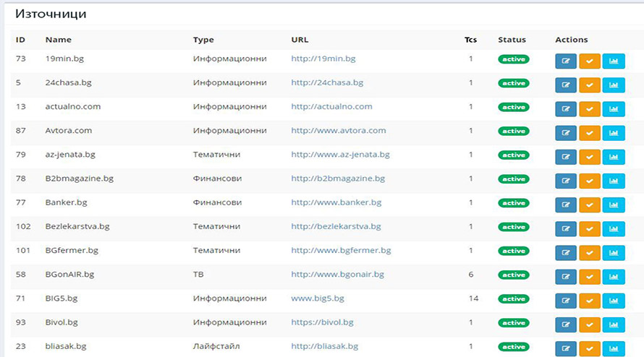Viewport: 644px width, 357px height.
Task: Click orange checkmark for BGfermer.bg
Action: [x=590, y=253]
